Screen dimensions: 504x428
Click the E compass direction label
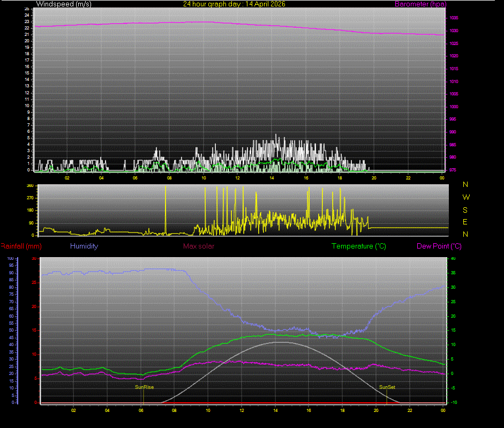[x=465, y=222]
